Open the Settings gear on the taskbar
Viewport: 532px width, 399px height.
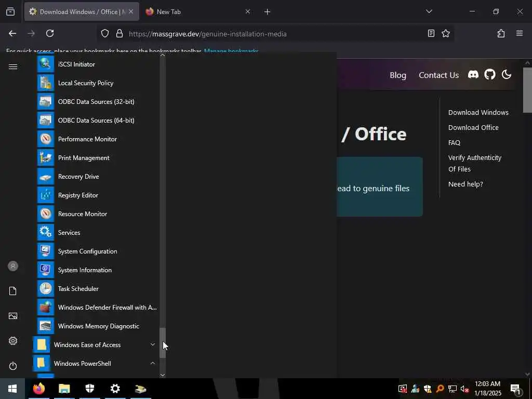(x=115, y=389)
